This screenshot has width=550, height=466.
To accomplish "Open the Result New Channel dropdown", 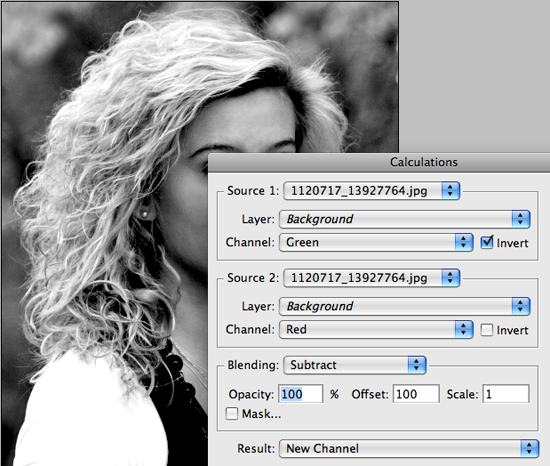I will click(x=409, y=448).
